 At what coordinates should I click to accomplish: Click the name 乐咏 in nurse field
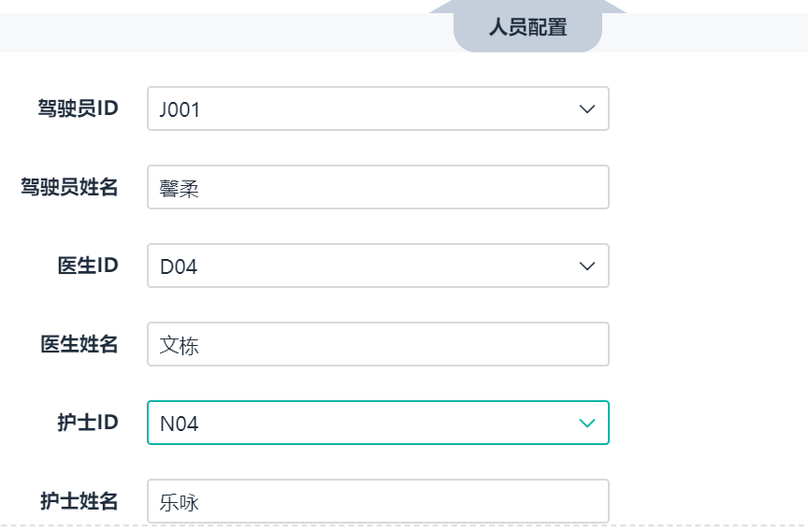tap(180, 503)
